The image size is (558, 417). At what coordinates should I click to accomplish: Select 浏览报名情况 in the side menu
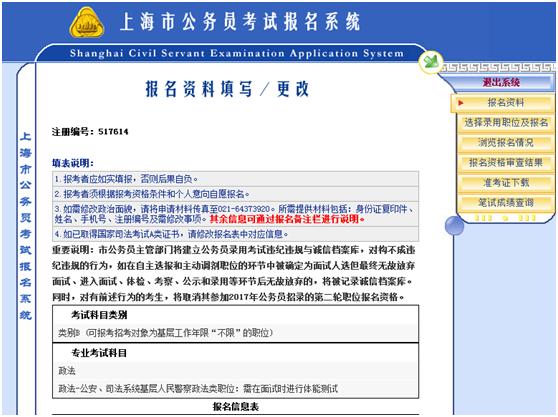click(506, 143)
